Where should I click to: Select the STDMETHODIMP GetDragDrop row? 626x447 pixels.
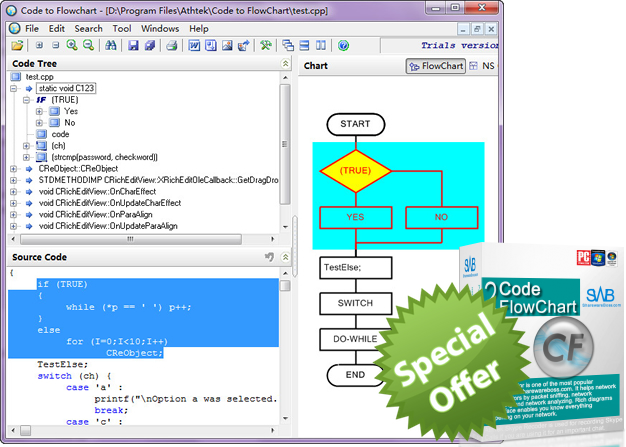pos(158,180)
